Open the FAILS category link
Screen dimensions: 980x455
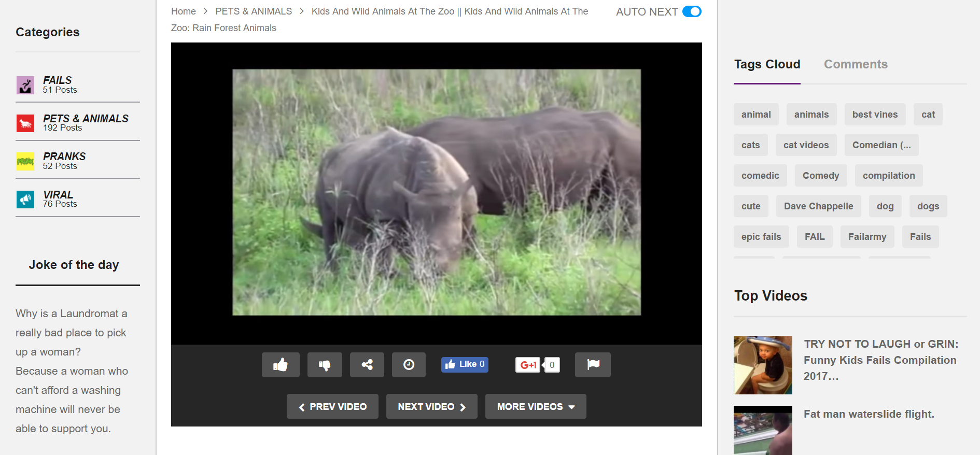[58, 80]
